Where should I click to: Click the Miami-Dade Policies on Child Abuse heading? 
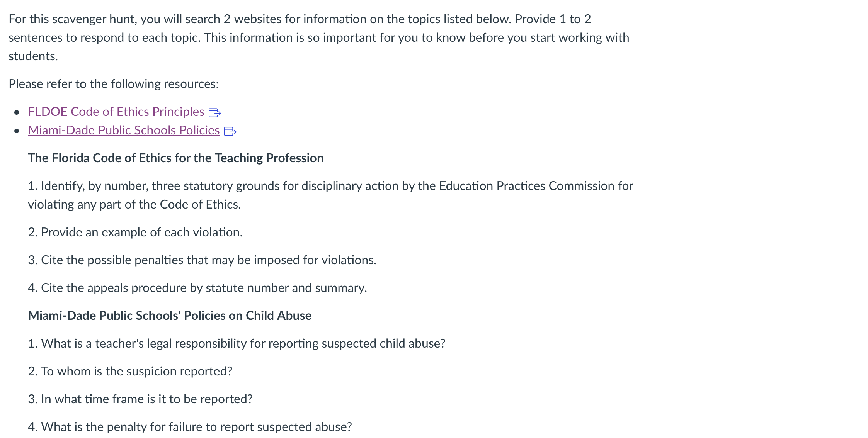pos(170,316)
